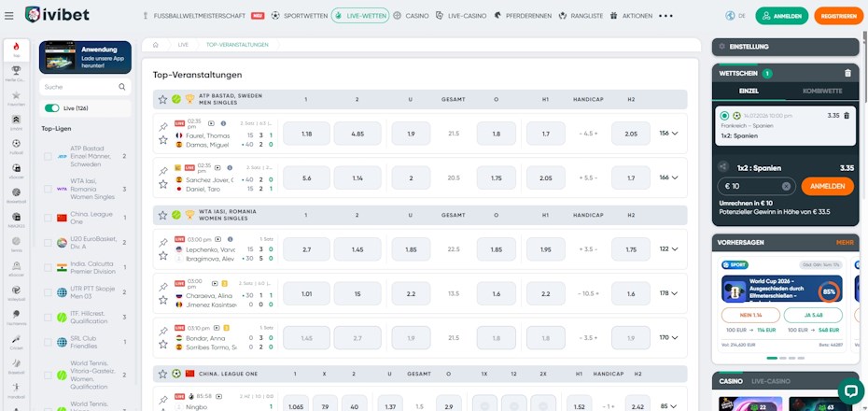
Task: Expand 156 markets for Faurel vs Damas
Action: coord(668,134)
